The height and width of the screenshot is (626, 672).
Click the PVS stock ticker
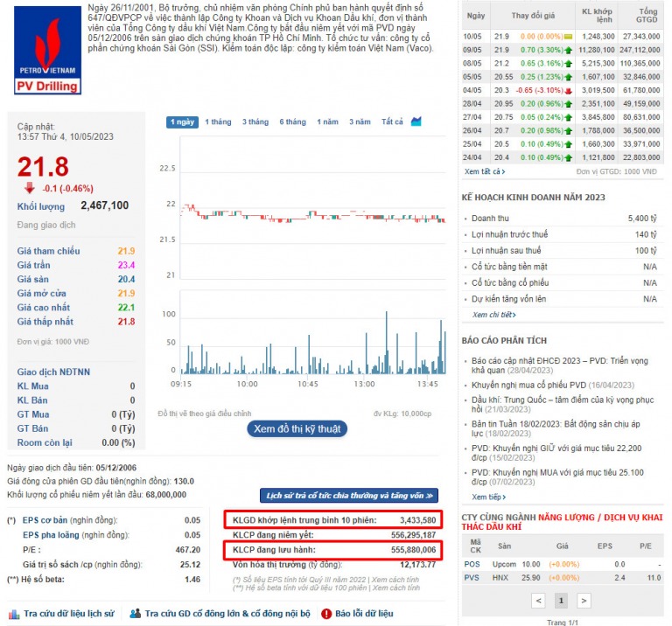click(x=472, y=578)
